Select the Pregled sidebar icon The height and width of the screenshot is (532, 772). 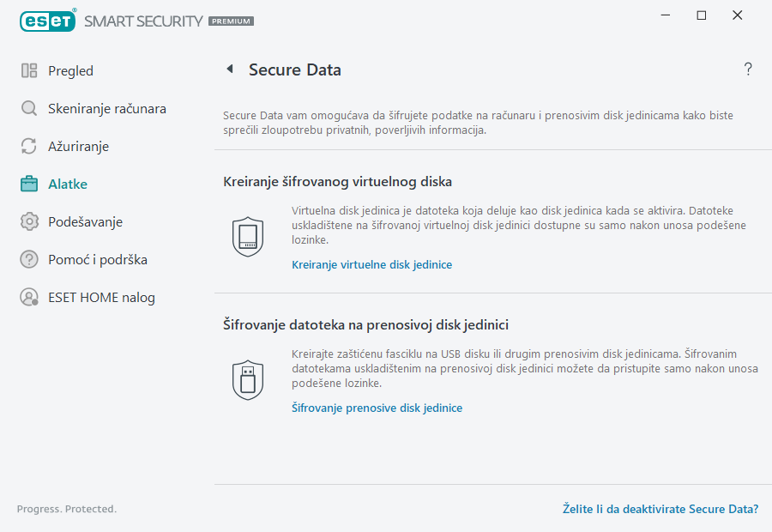coord(28,70)
